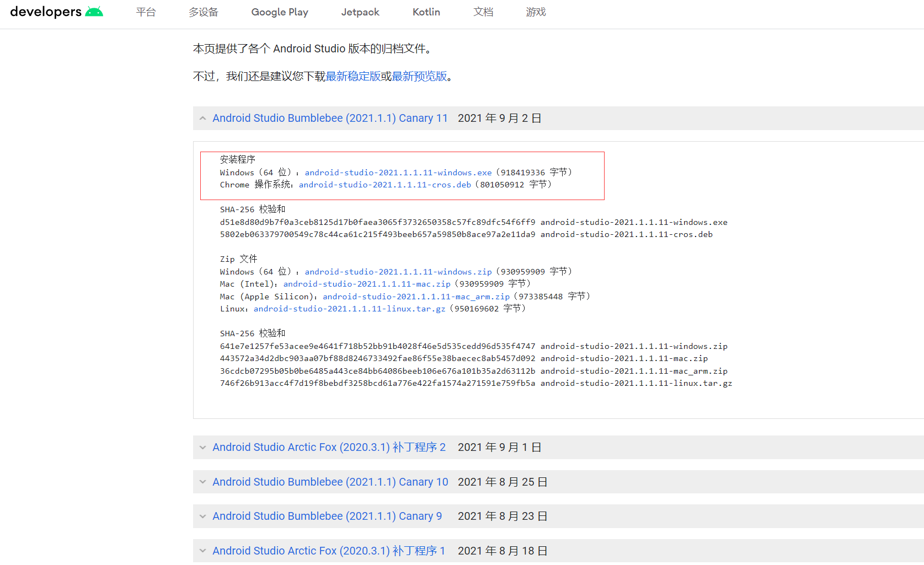Collapse the Bumblebee Canary 11 section chevron
The height and width of the screenshot is (565, 924).
[x=203, y=119]
